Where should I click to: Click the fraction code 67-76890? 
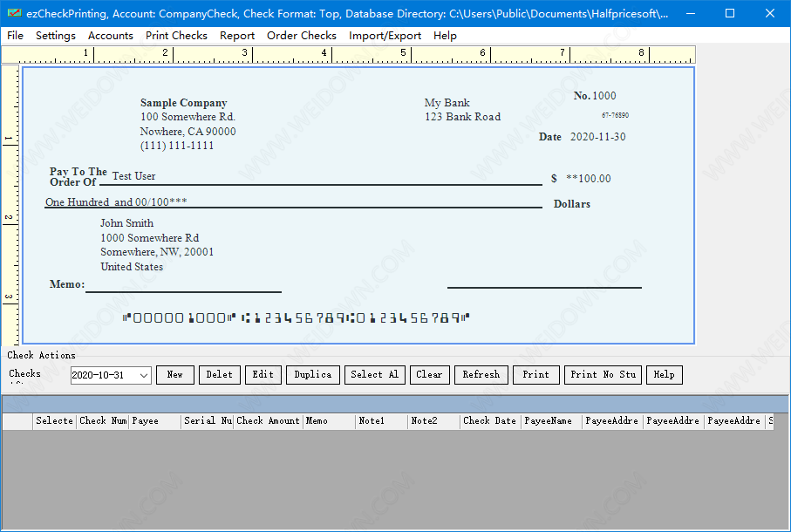coord(615,115)
